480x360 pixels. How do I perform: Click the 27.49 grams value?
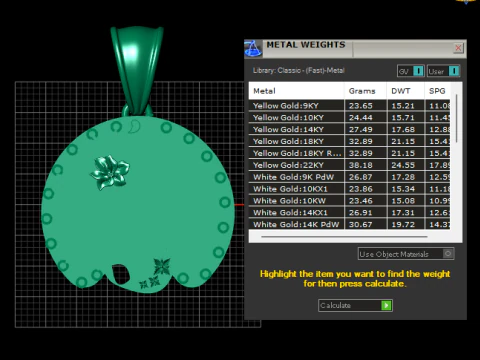tap(360, 130)
